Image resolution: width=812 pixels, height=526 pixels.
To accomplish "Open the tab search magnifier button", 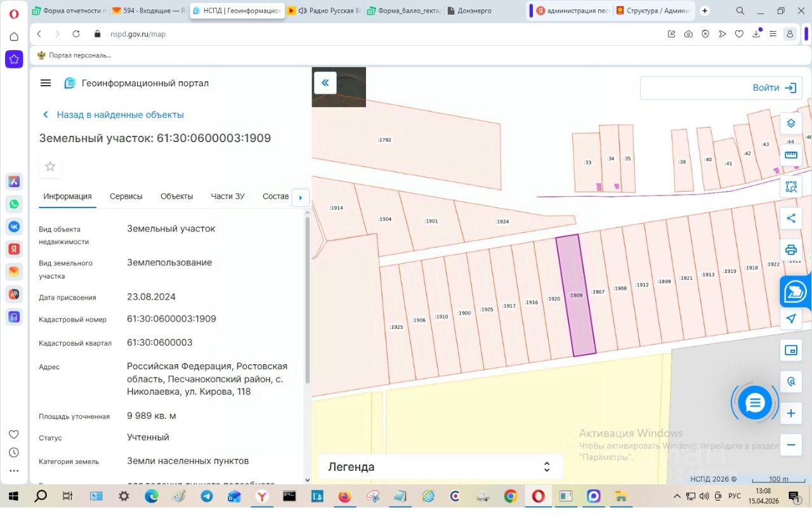I will point(740,11).
